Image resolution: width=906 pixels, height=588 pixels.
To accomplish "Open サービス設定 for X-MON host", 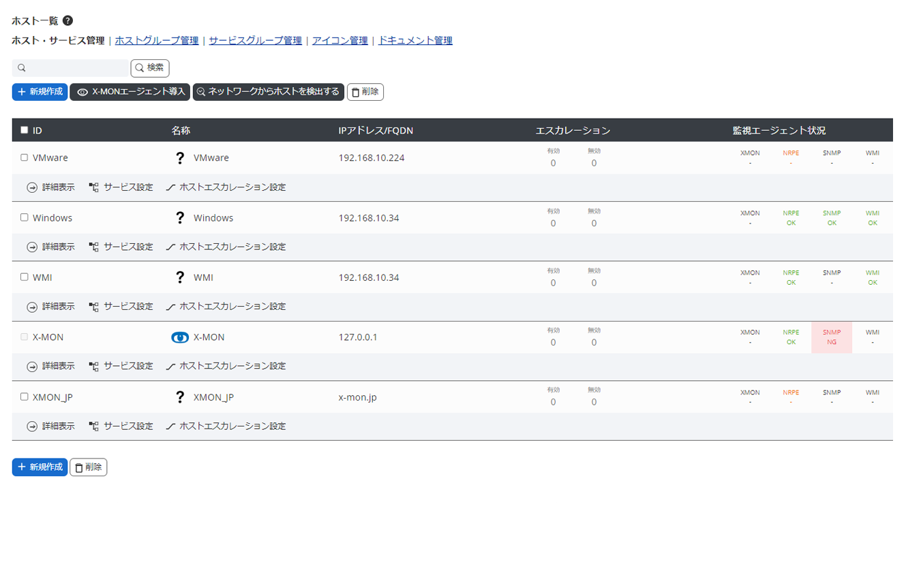I will tap(121, 367).
